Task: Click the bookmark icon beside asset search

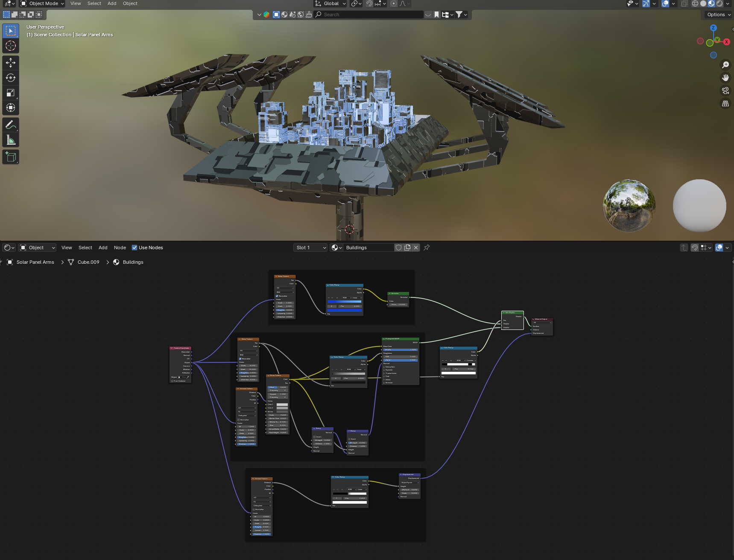Action: click(x=436, y=15)
